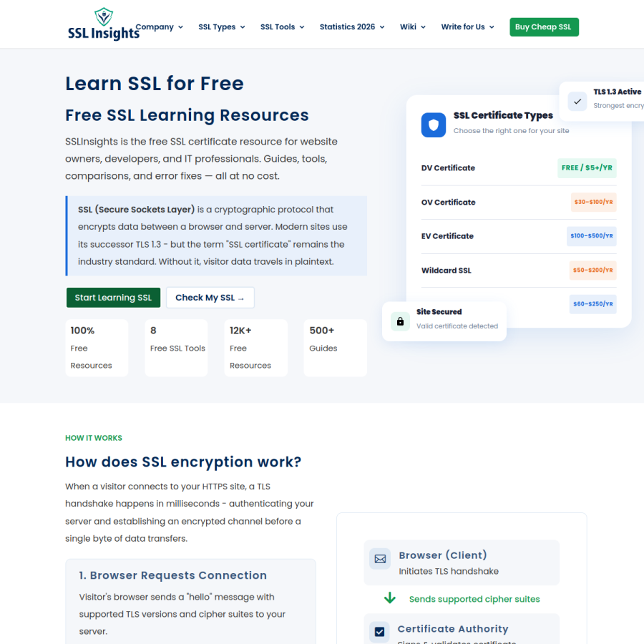Click the envelope icon next to Browser (Client)
Image resolution: width=644 pixels, height=644 pixels.
(x=380, y=559)
